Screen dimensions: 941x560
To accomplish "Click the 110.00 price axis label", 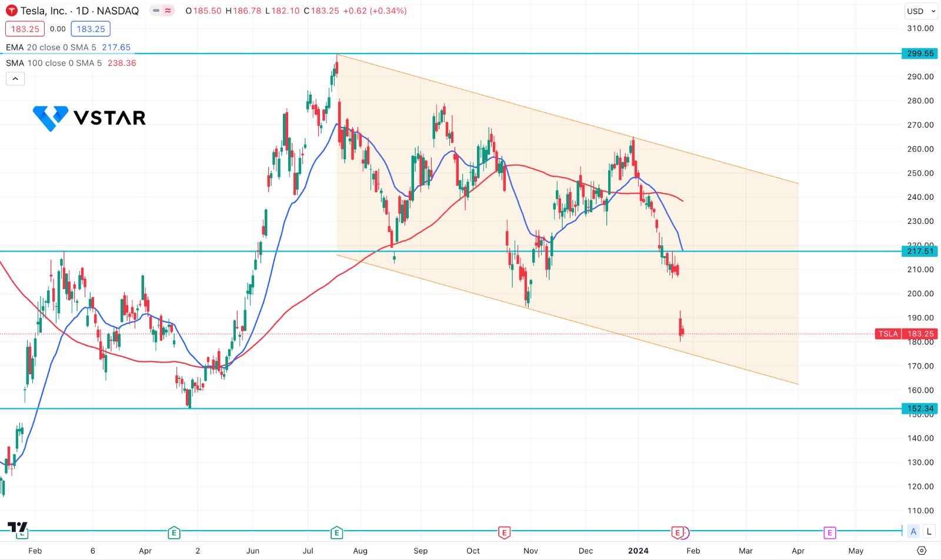I will pos(920,510).
